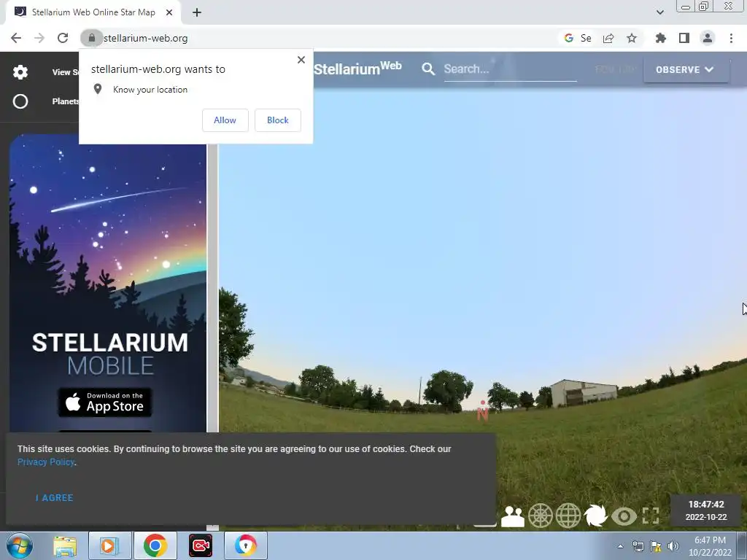Image resolution: width=747 pixels, height=560 pixels.
Task: Open File Explorer from taskbar
Action: (65, 545)
